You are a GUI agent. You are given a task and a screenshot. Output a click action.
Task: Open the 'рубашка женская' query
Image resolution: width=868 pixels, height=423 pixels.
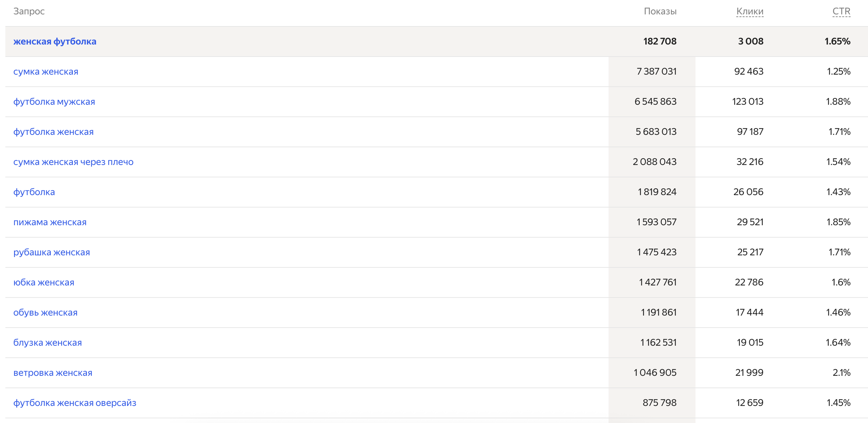click(x=51, y=252)
